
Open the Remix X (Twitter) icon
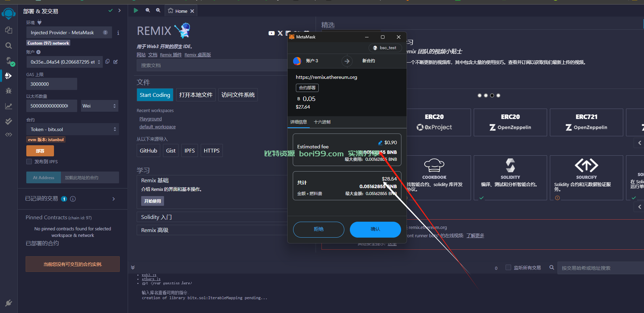[280, 33]
